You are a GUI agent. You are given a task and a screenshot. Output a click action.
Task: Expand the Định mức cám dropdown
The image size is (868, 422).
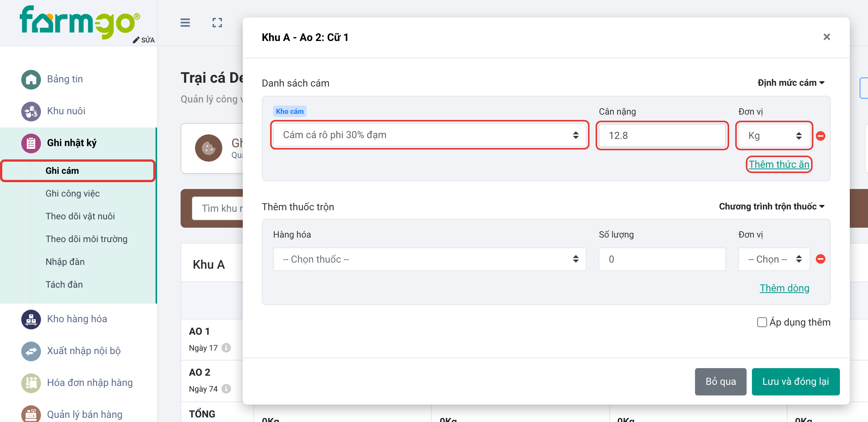791,83
